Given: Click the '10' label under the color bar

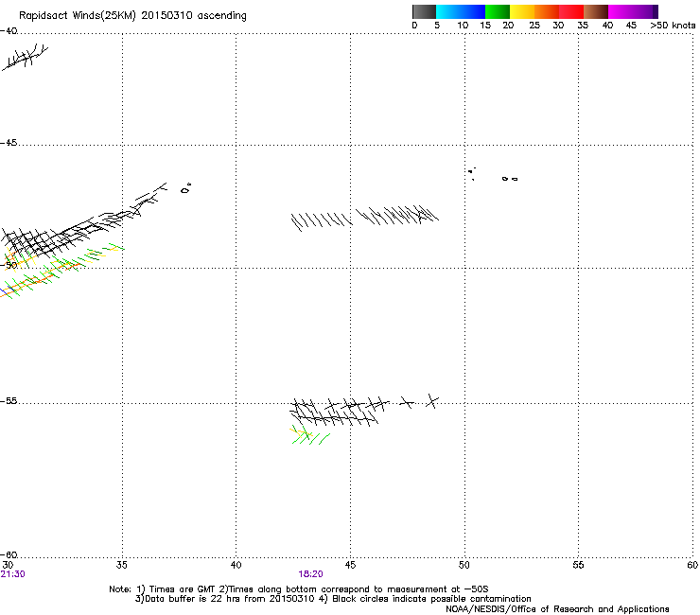Looking at the screenshot, I should pos(463,26).
